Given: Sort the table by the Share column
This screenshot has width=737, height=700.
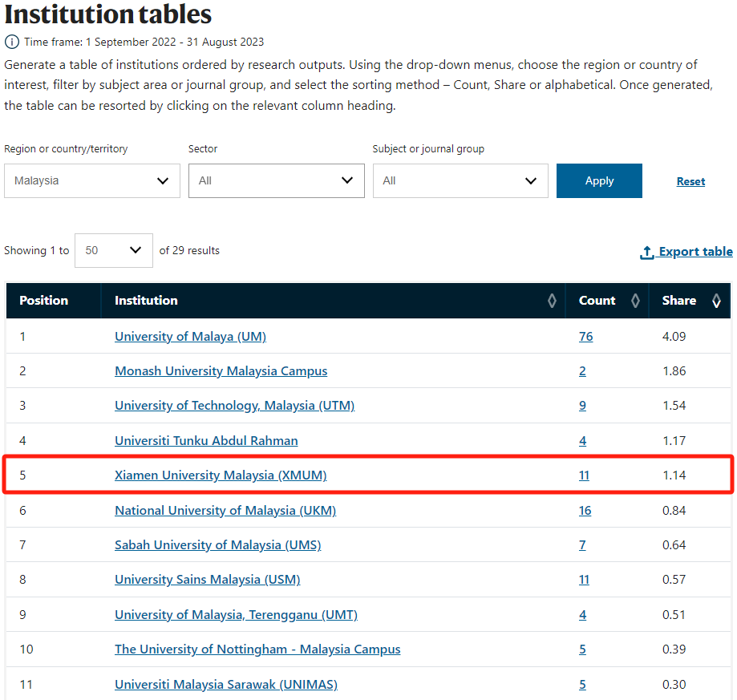Looking at the screenshot, I should point(716,301).
